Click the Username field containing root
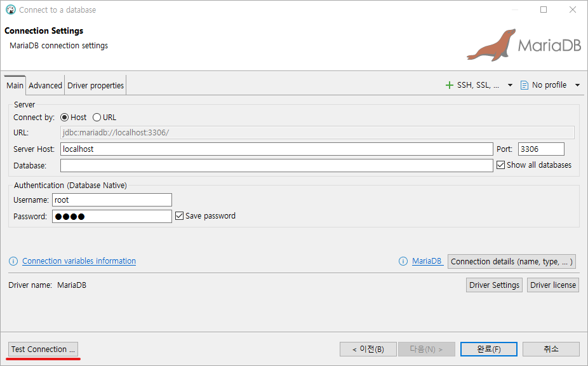This screenshot has width=588, height=366. tap(112, 200)
